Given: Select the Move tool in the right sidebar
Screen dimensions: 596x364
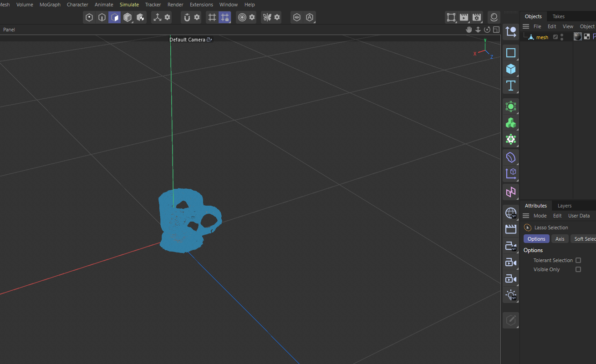Looking at the screenshot, I should click(511, 31).
